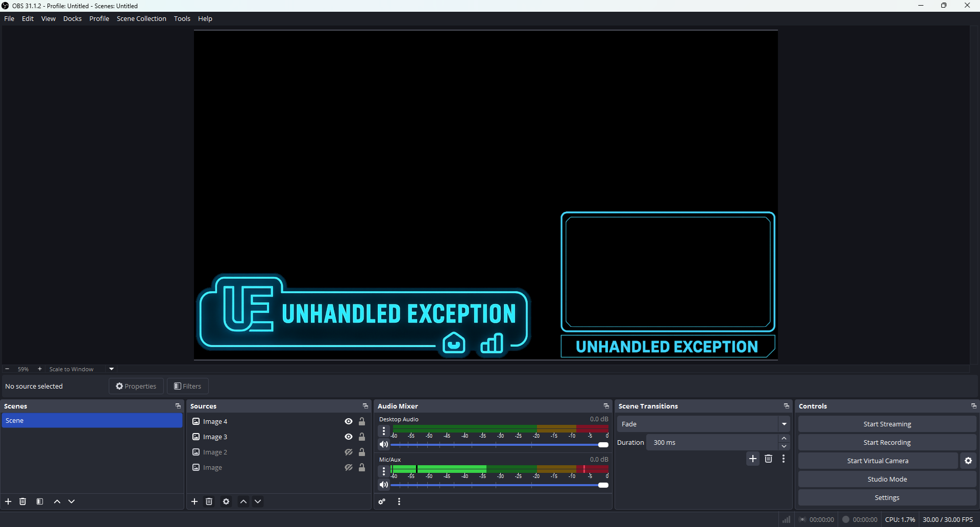Add a new scene with the plus icon

pos(8,501)
